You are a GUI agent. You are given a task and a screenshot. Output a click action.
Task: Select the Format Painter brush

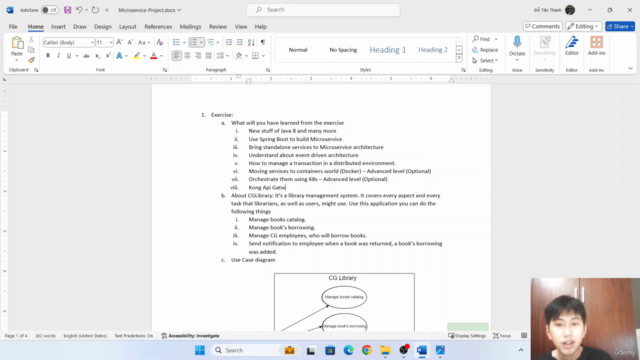[31, 60]
